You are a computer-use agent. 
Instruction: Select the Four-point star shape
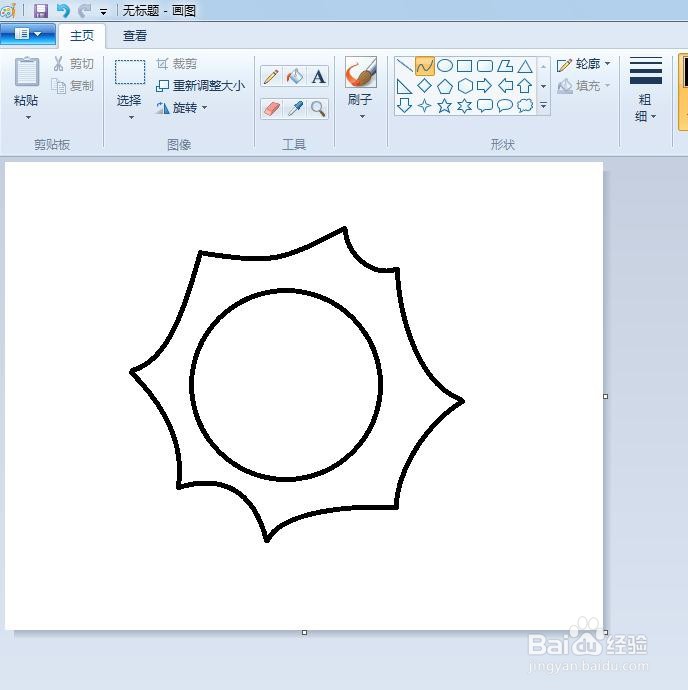tap(425, 106)
